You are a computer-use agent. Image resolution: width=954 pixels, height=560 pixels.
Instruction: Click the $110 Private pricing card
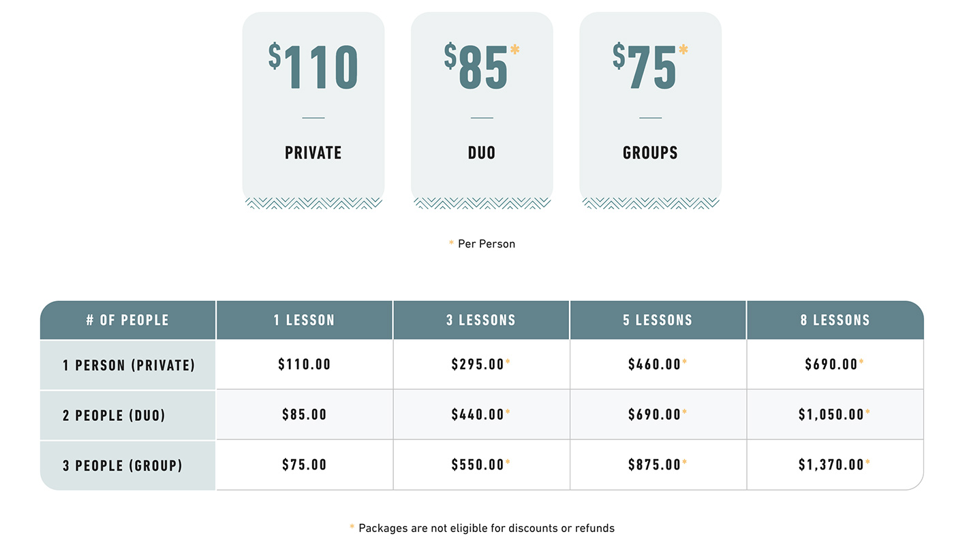[x=313, y=109]
